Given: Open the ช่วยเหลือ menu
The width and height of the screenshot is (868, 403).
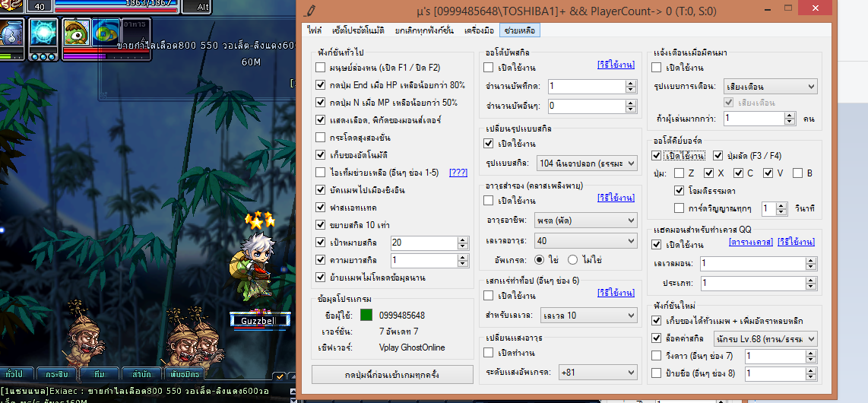Looking at the screenshot, I should (520, 30).
